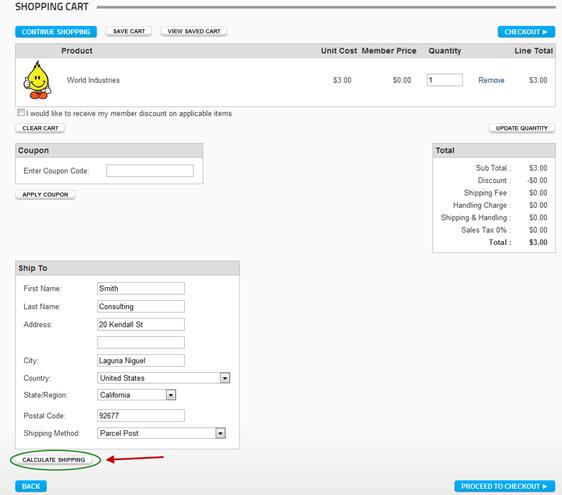The width and height of the screenshot is (562, 495).
Task: Click the World Industries product thumbnail
Action: point(37,80)
